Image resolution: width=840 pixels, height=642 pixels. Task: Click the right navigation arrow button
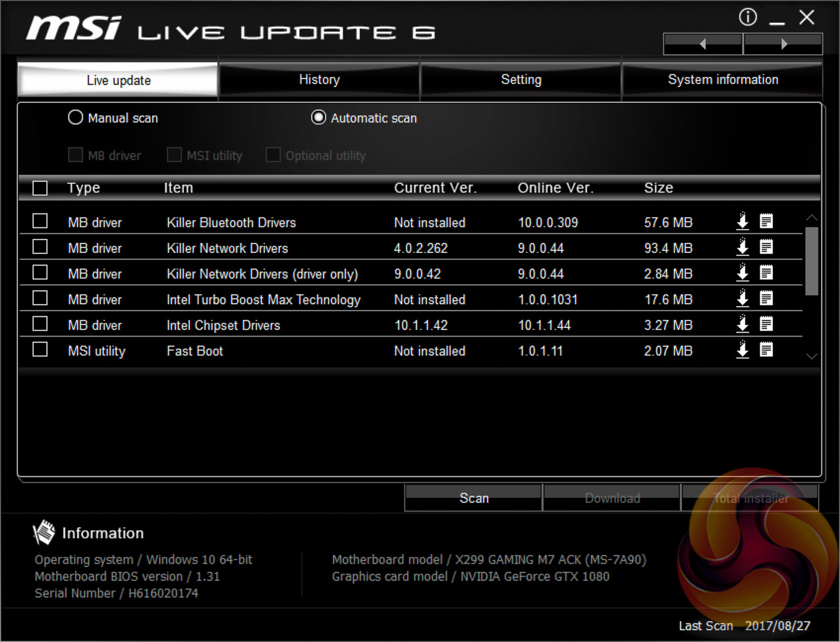[783, 44]
